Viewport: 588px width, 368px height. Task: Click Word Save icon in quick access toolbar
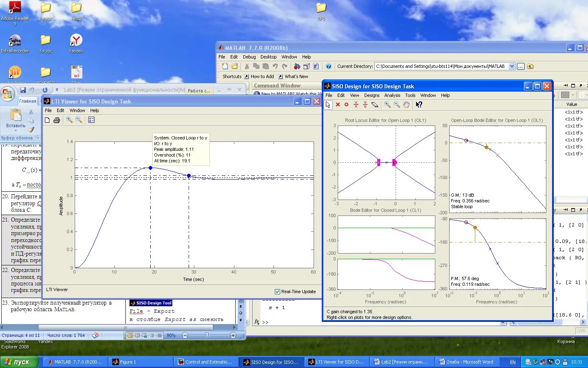[x=23, y=90]
